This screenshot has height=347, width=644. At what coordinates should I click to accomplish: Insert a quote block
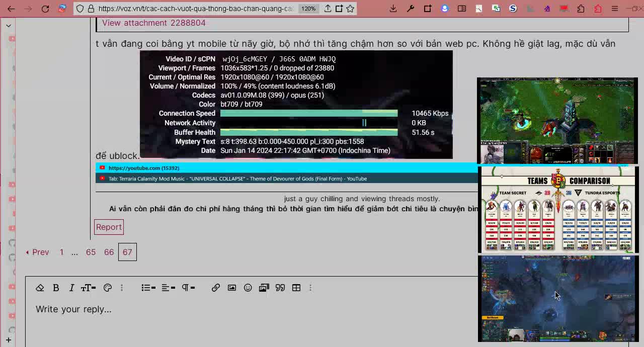pyautogui.click(x=280, y=288)
